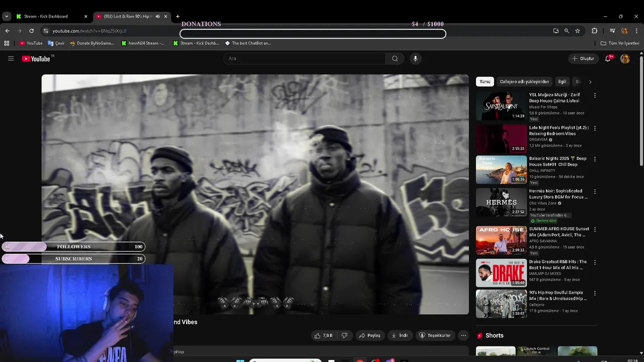The height and width of the screenshot is (362, 644).
Task: Click the page vertical scrollbar thumb
Action: 641,111
